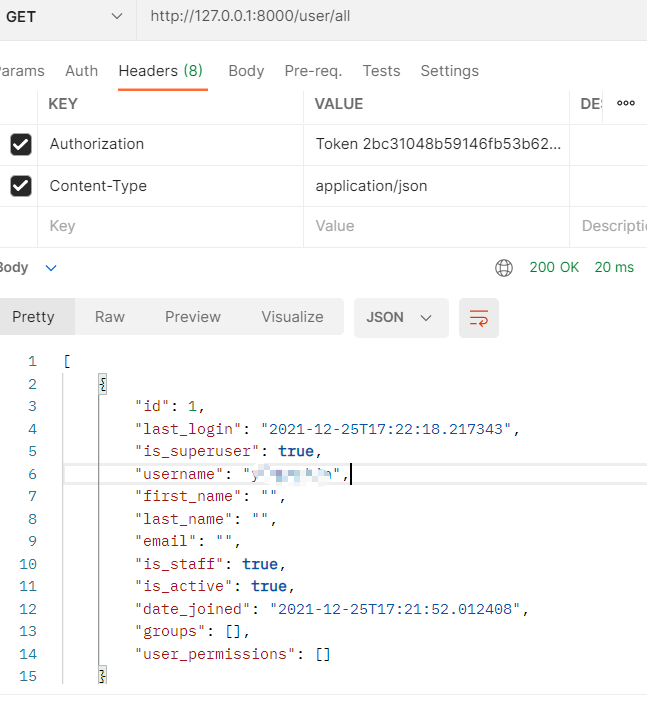Open the request Body tab
The width and height of the screenshot is (647, 705).
tap(246, 71)
